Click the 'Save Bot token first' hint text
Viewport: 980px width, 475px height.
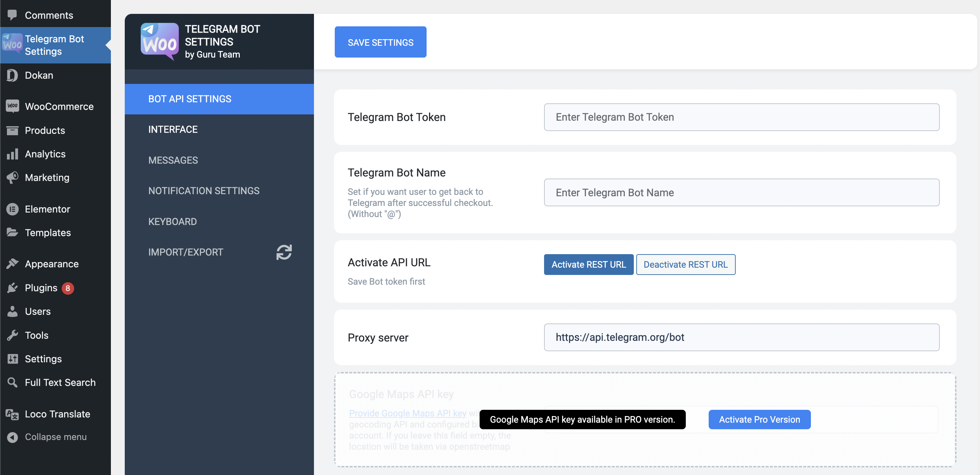386,281
